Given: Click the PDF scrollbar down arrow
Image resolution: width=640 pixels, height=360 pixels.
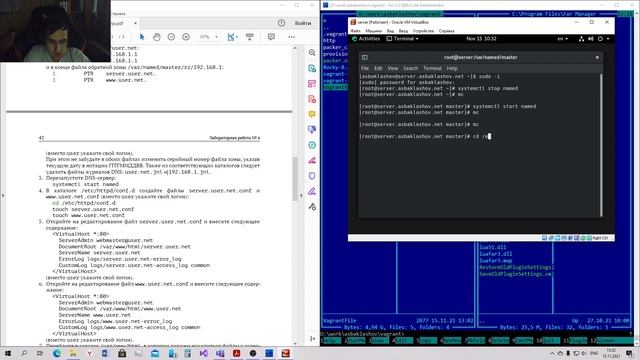Looking at the screenshot, I should pyautogui.click(x=295, y=344).
